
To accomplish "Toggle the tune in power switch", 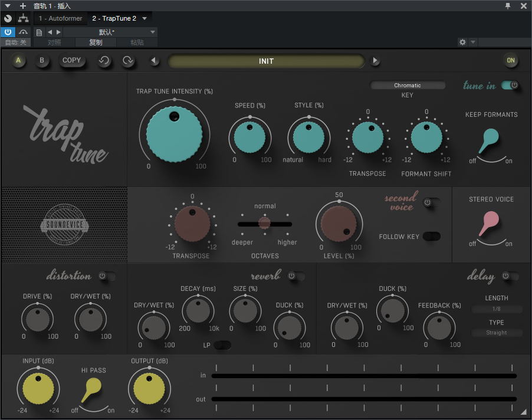I will point(510,85).
